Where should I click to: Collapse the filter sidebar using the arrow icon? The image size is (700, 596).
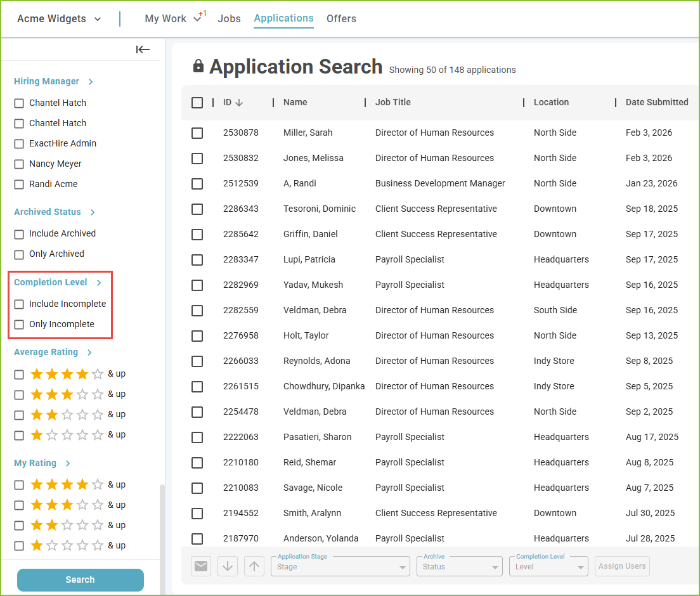click(143, 49)
